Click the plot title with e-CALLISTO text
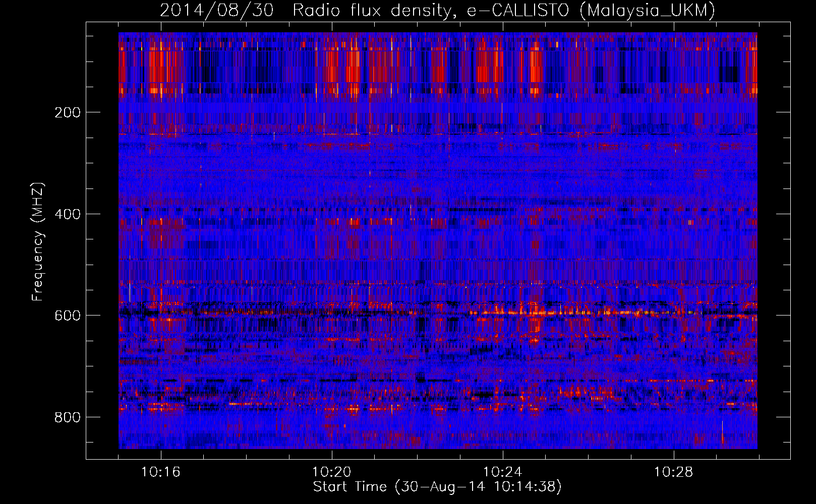 click(x=437, y=11)
